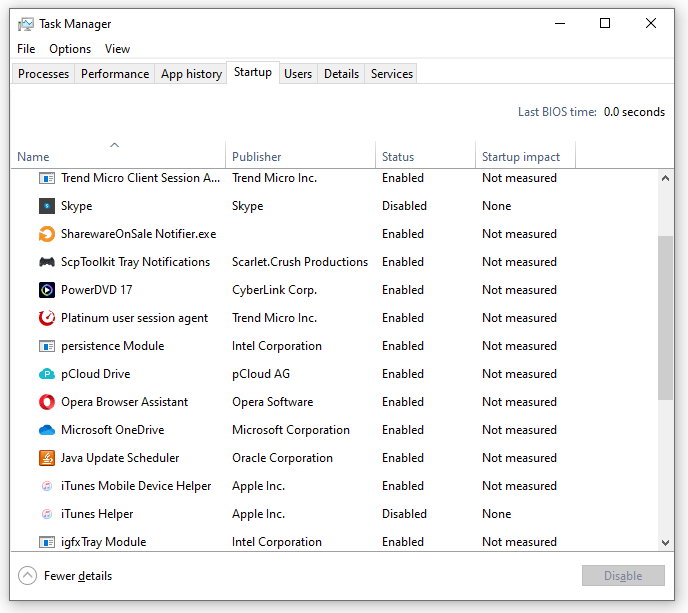Click the PowerDVD 17 icon
The height and width of the screenshot is (613, 688).
46,290
